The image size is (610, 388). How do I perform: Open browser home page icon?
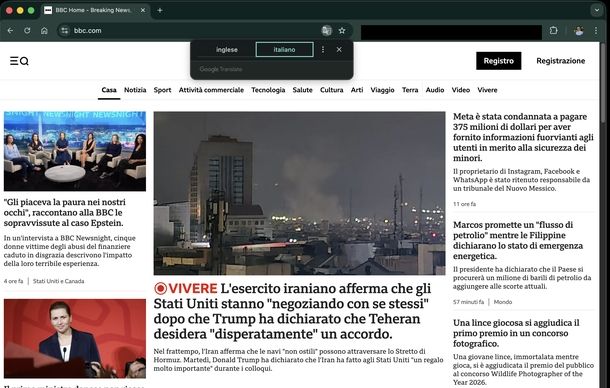[44, 30]
